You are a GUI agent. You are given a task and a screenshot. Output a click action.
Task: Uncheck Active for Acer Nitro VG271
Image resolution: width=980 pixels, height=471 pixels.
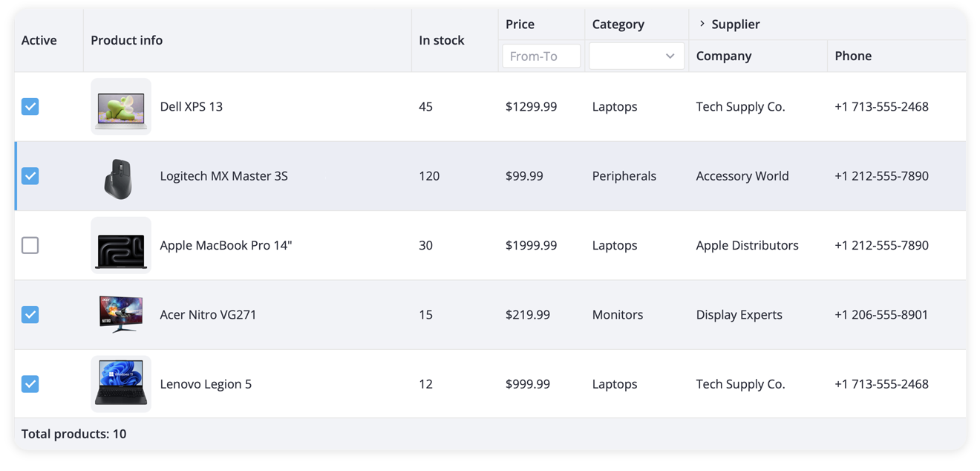[30, 315]
